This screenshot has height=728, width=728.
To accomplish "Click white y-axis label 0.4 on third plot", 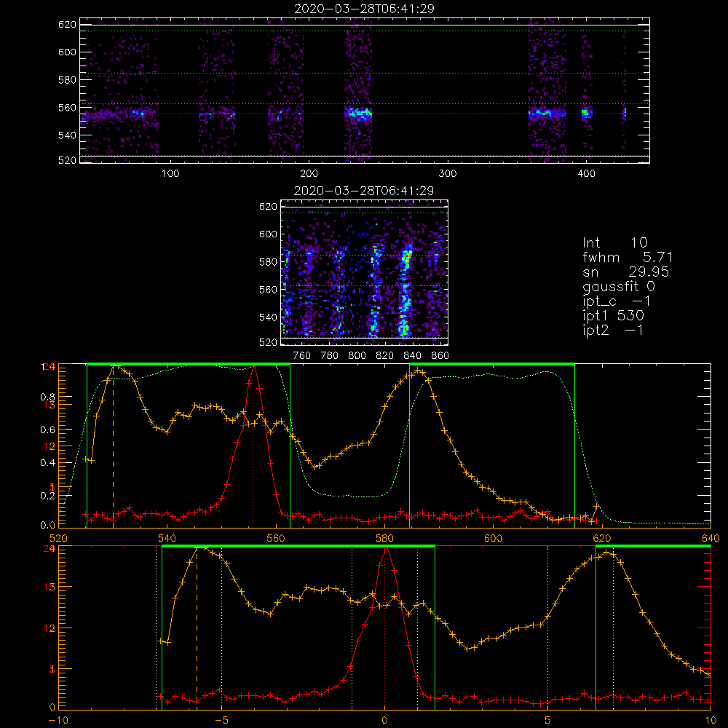I will [x=48, y=463].
